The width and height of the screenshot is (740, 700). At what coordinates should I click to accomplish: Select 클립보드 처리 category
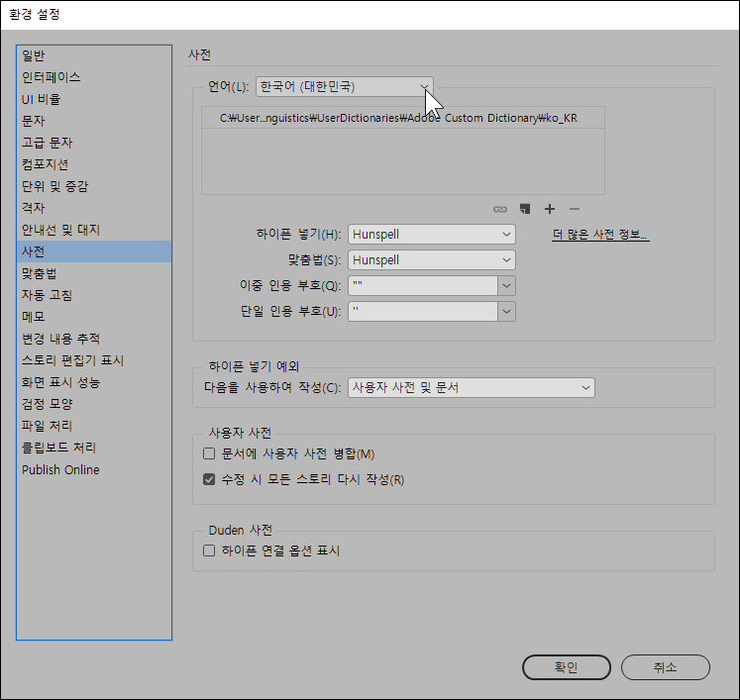(x=94, y=448)
